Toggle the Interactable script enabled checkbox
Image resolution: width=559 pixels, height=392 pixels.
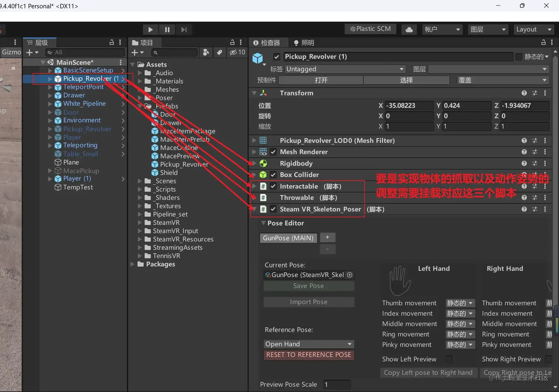(x=273, y=186)
